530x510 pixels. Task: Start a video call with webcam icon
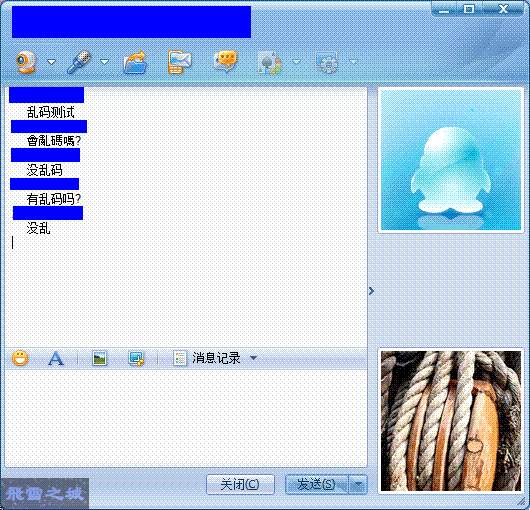click(26, 62)
